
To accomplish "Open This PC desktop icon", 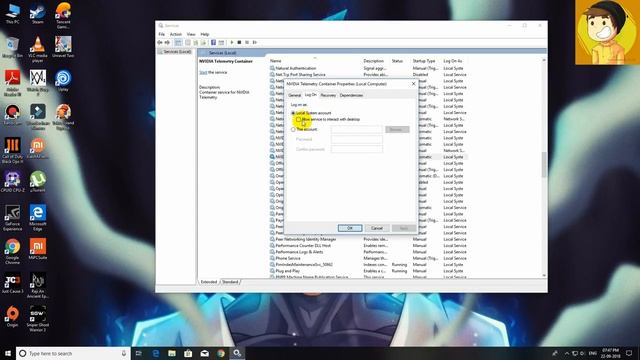I will click(x=12, y=14).
